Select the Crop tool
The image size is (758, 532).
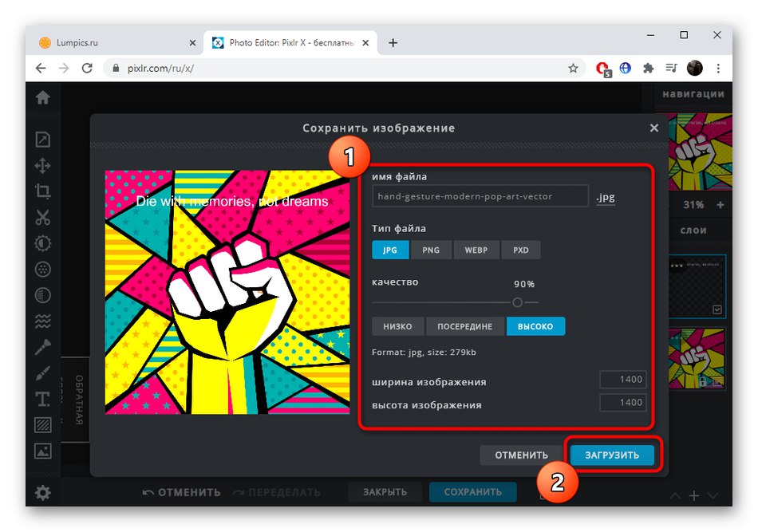coord(42,191)
